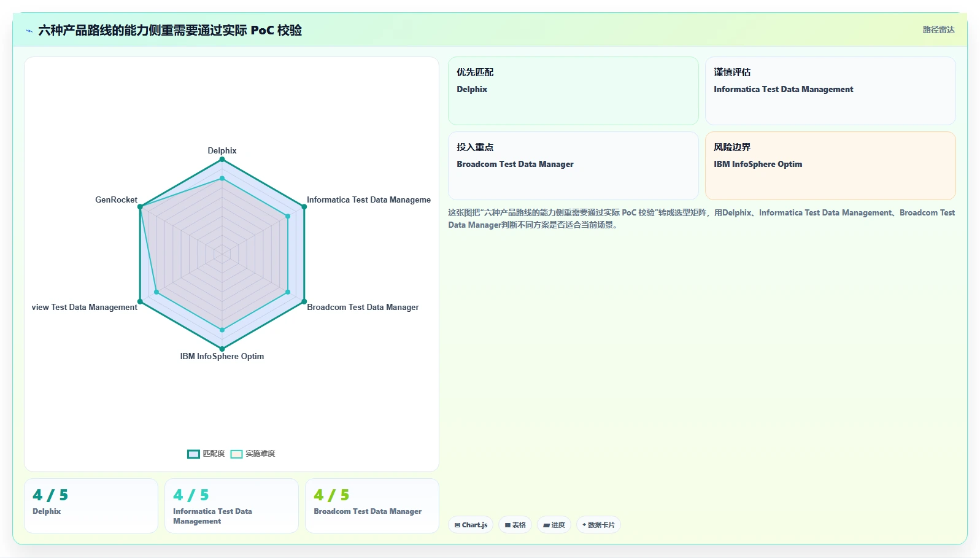Toggle the 匹配度 legend entry

coord(206,454)
